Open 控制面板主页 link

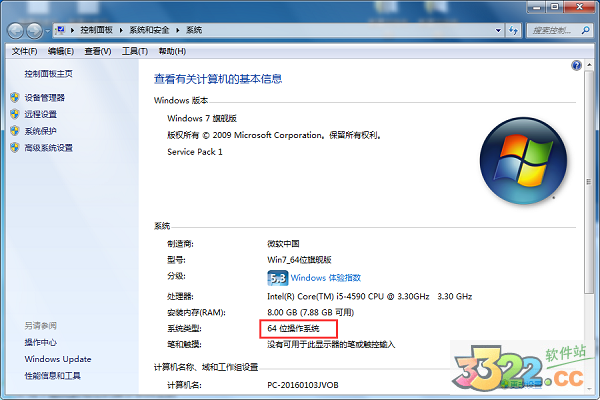click(x=49, y=74)
